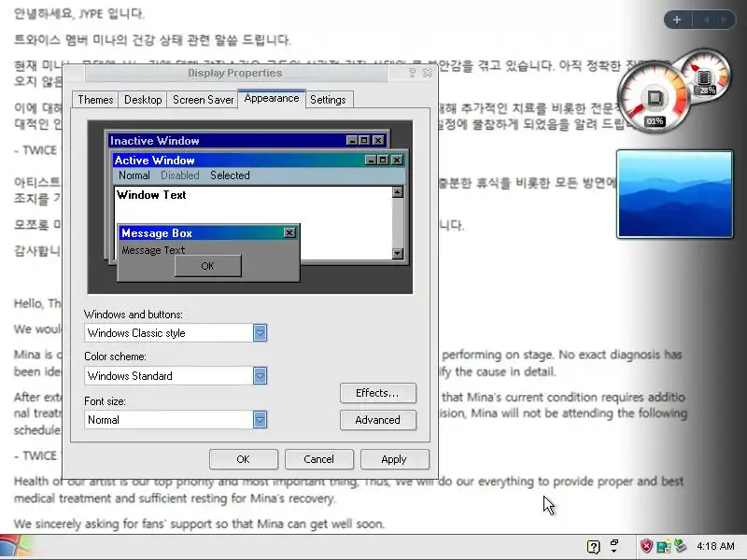The height and width of the screenshot is (560, 747).
Task: Click the Display Properties help question icon
Action: 413,73
